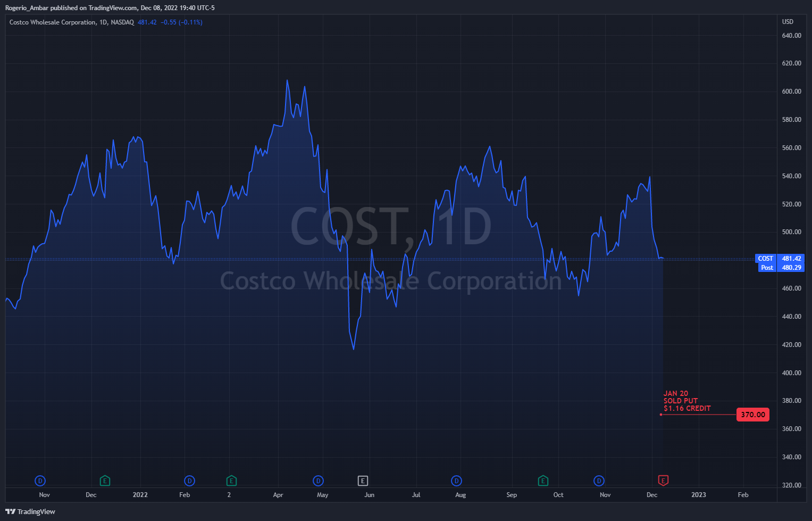Click the May label on the time axis

click(323, 495)
